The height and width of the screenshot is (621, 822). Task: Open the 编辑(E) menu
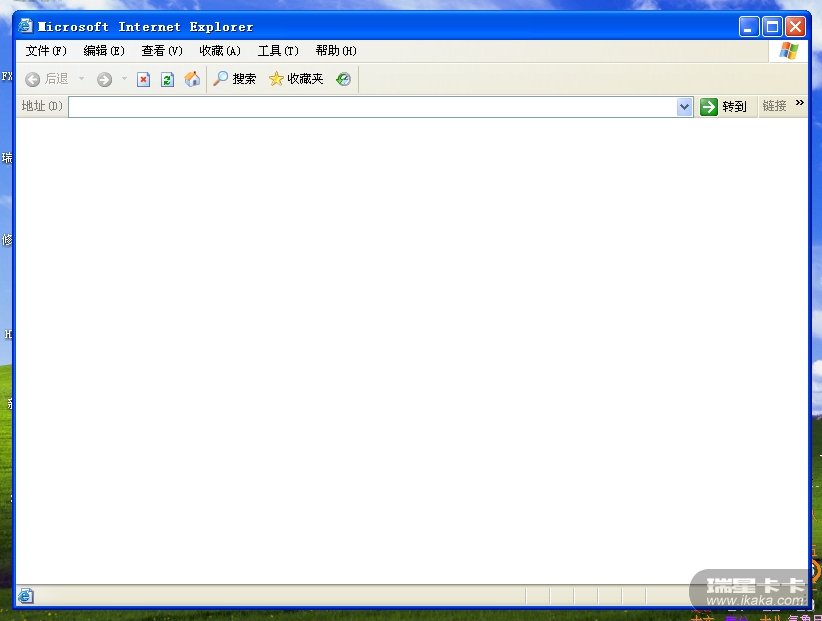(104, 51)
